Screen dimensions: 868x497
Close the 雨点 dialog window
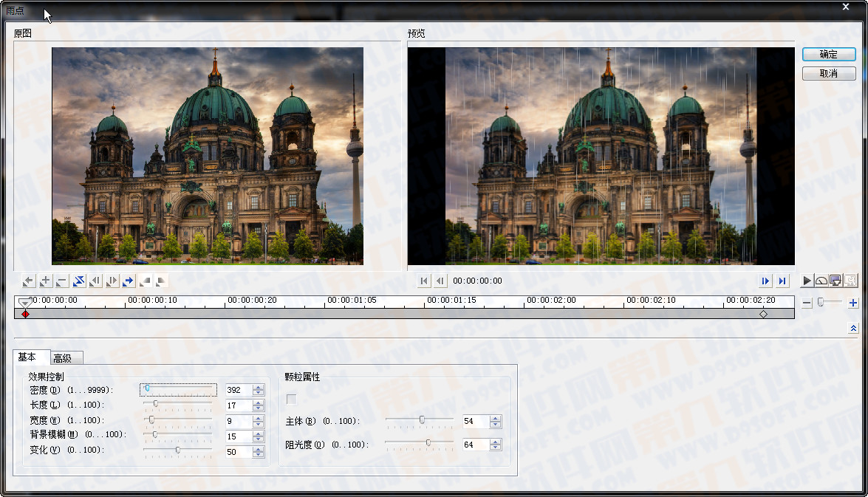pos(846,7)
